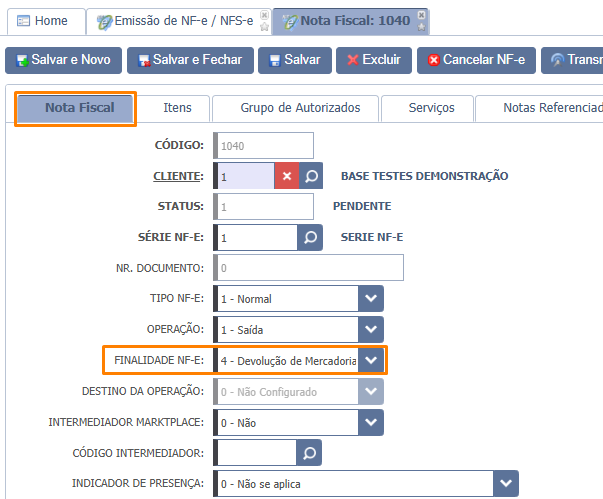Open the Finalidade NF-e dropdown
This screenshot has height=499, width=603.
[371, 360]
